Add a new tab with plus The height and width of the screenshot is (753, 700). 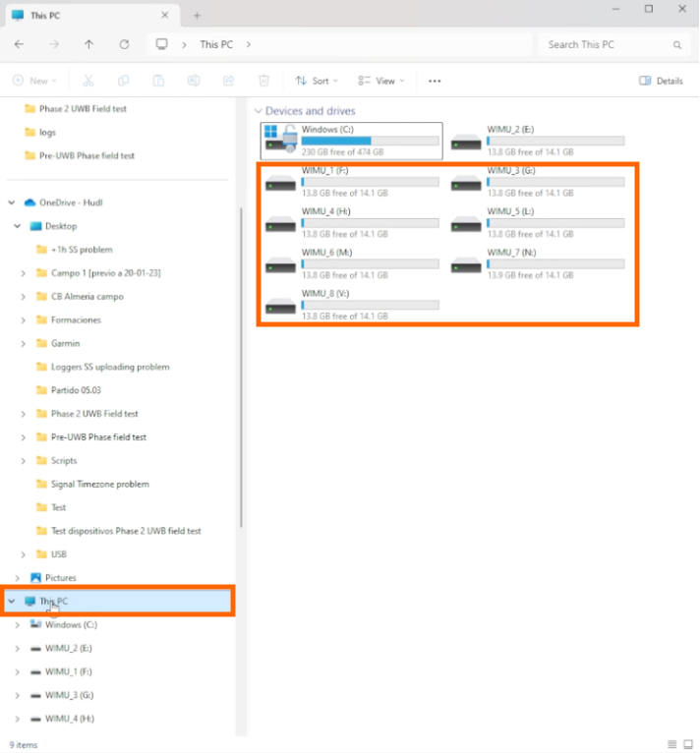[x=197, y=16]
